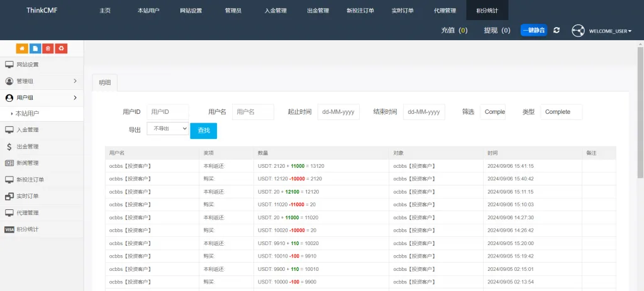Open 积分统计 via its VISA card icon
The height and width of the screenshot is (291, 644).
9,229
